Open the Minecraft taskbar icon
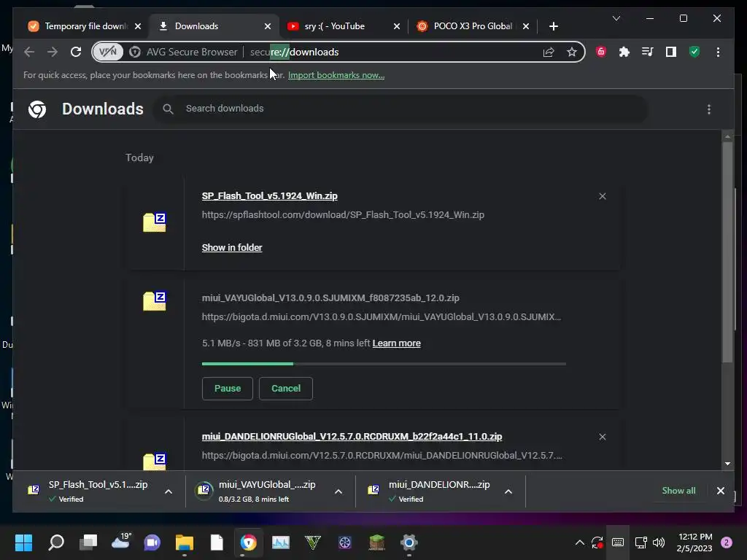This screenshot has width=747, height=560. tap(377, 542)
